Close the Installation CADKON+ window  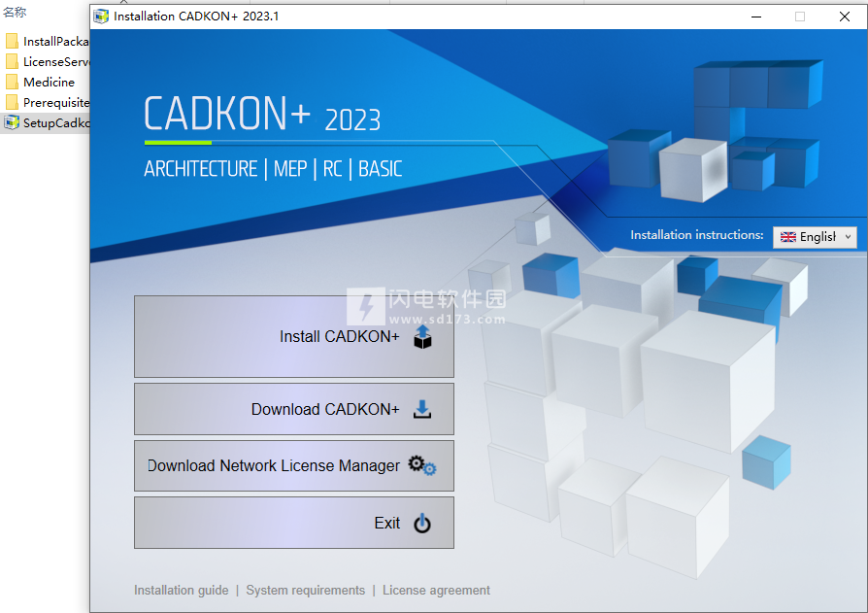844,17
